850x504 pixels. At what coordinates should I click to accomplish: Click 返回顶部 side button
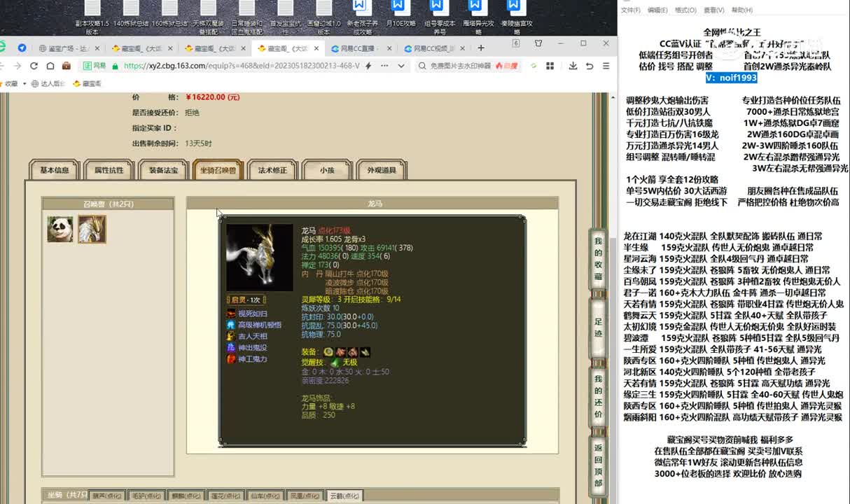click(x=598, y=467)
